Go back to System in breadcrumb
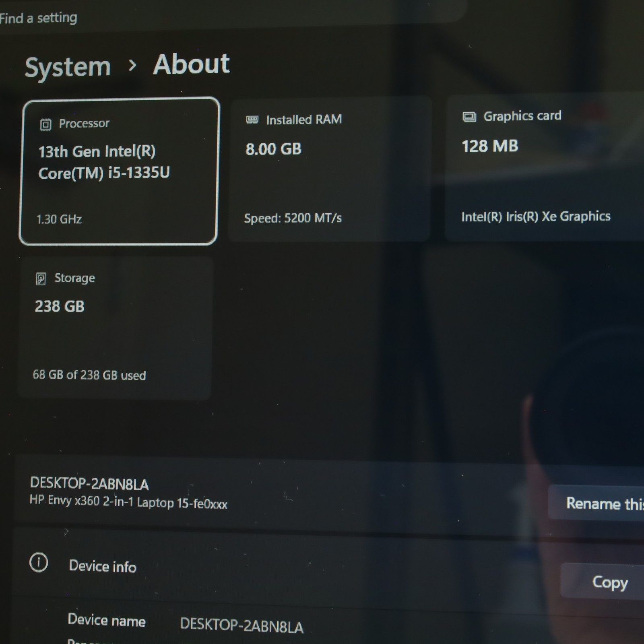 click(68, 67)
